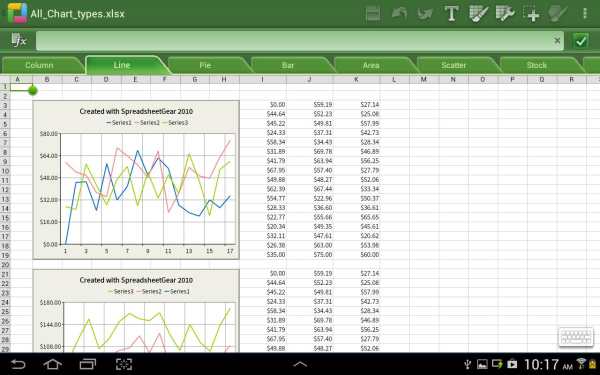Select column header K

click(356, 80)
